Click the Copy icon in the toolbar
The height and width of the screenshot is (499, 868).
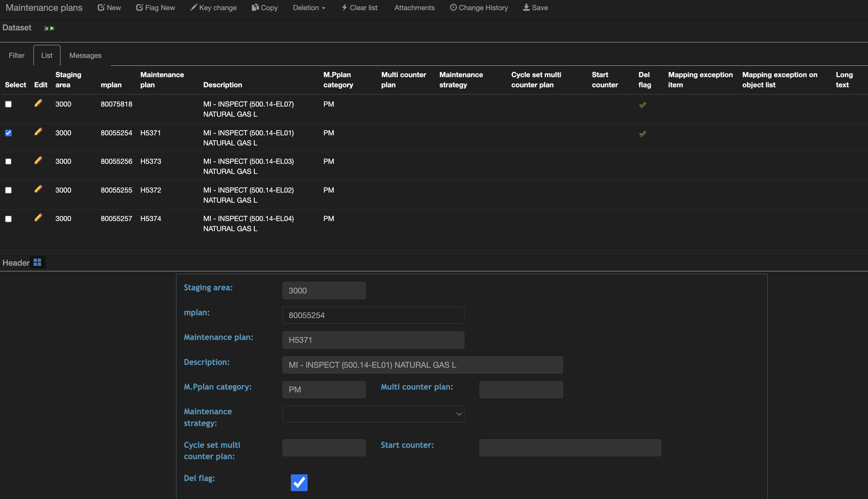(x=255, y=7)
